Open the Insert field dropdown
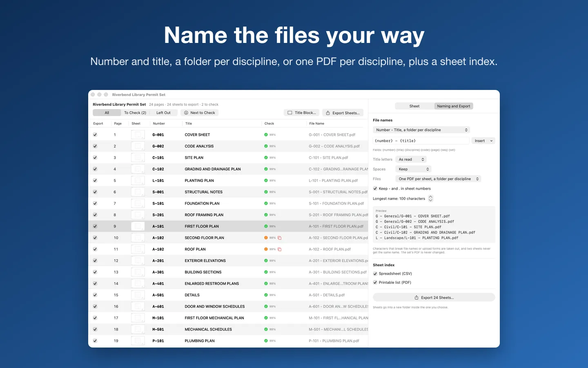Screen dimensions: 588x368 click(x=483, y=141)
